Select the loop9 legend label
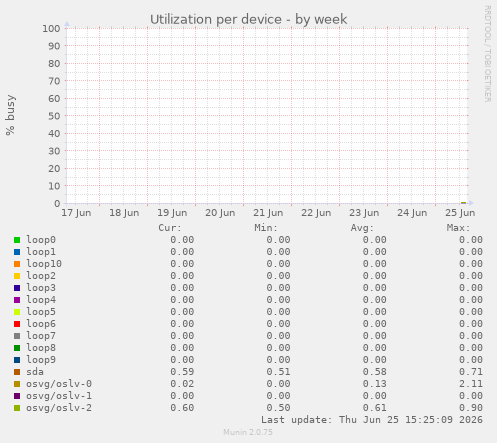Screen dimensions: 497x443 [41, 360]
